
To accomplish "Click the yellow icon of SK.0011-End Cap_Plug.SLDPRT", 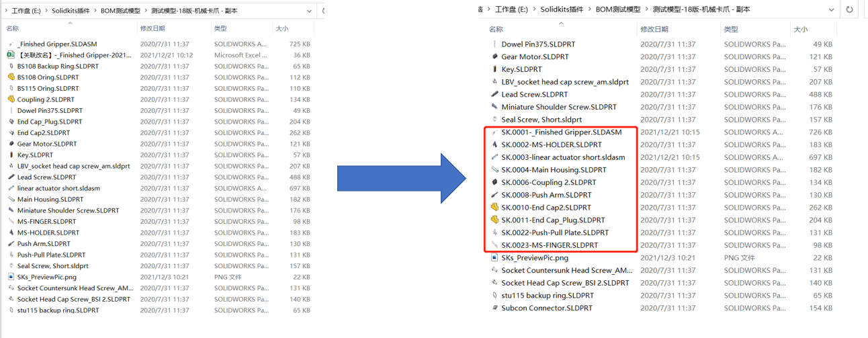I will [x=494, y=220].
